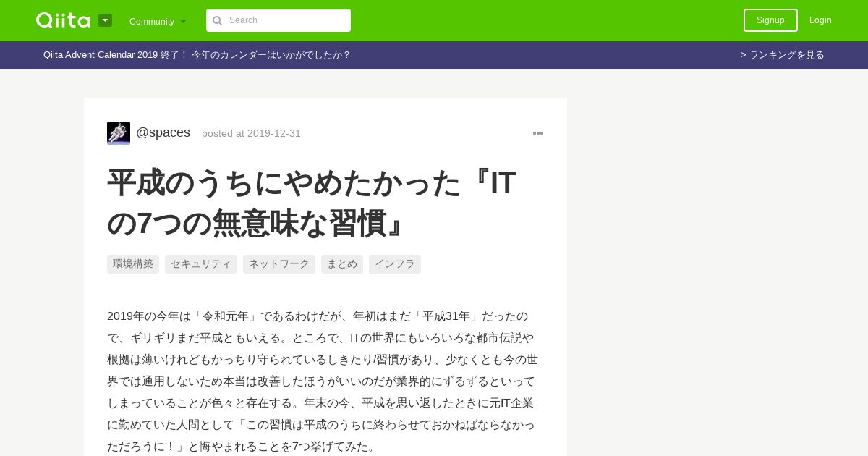Image resolution: width=868 pixels, height=456 pixels.
Task: Select the インフラ tag
Action: tap(395, 264)
